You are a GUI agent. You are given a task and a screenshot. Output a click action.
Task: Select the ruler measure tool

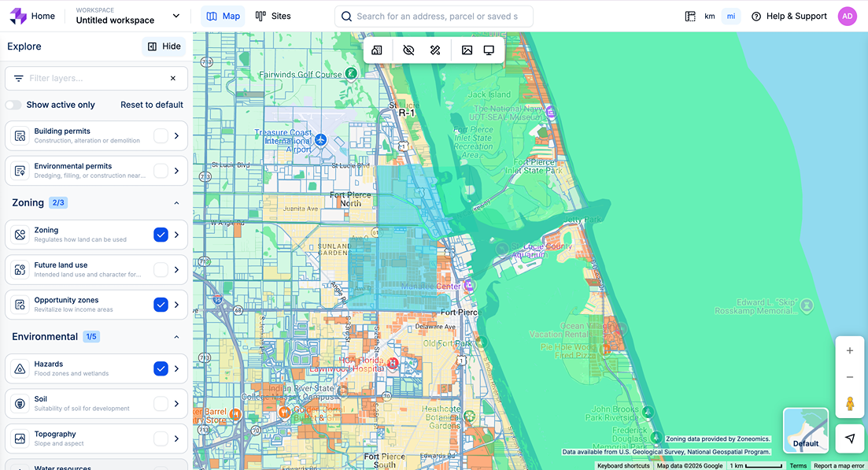coord(435,50)
